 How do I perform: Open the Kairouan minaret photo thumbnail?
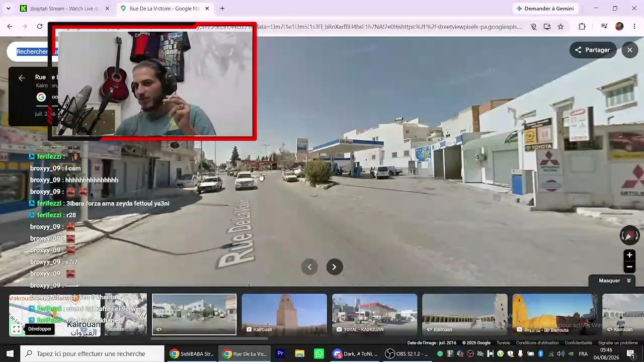(284, 314)
